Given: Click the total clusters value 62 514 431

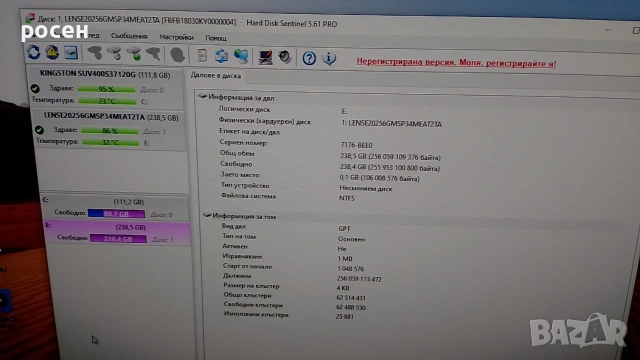Looking at the screenshot, I should tap(351, 298).
